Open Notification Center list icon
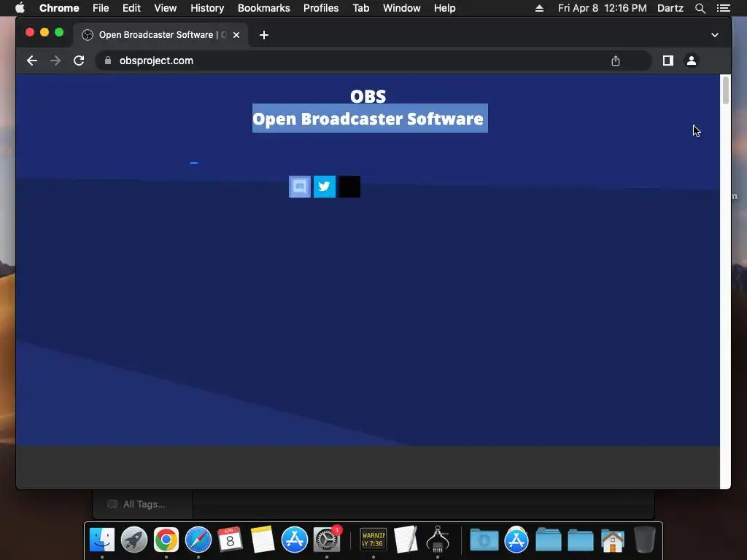 (x=723, y=8)
